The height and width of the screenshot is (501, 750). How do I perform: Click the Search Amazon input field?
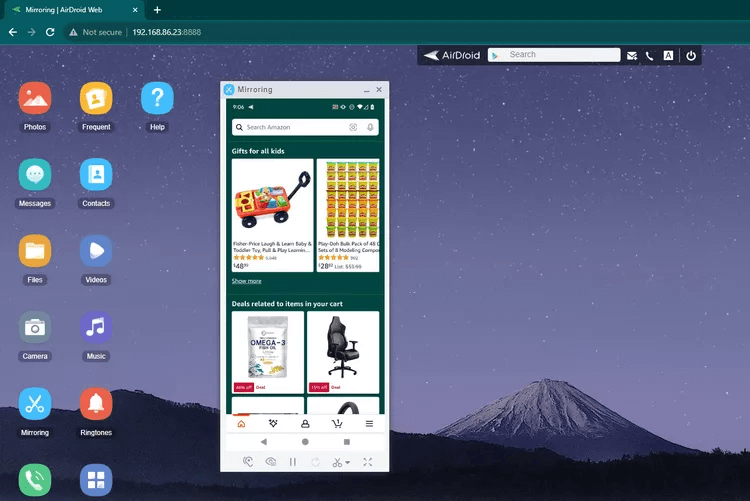click(x=305, y=127)
